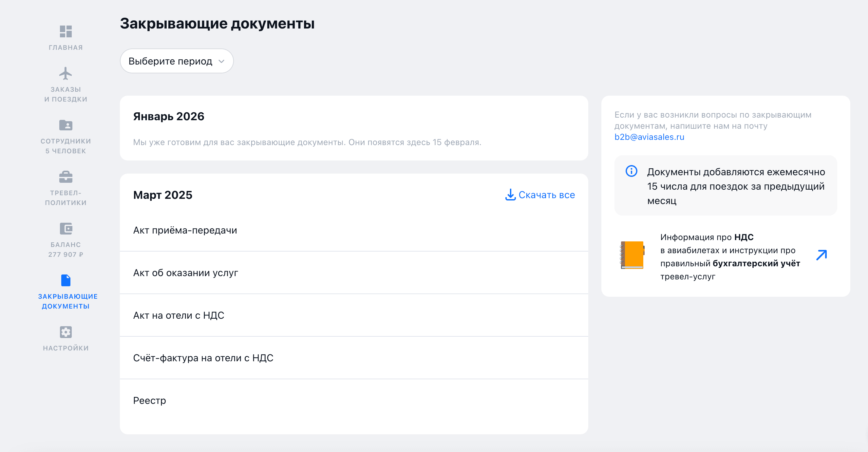Open the Акт приёма-передачи document
This screenshot has width=868, height=452.
(x=185, y=230)
